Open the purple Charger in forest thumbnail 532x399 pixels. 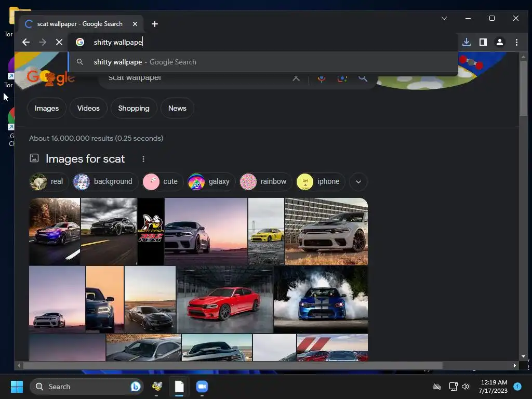point(55,231)
